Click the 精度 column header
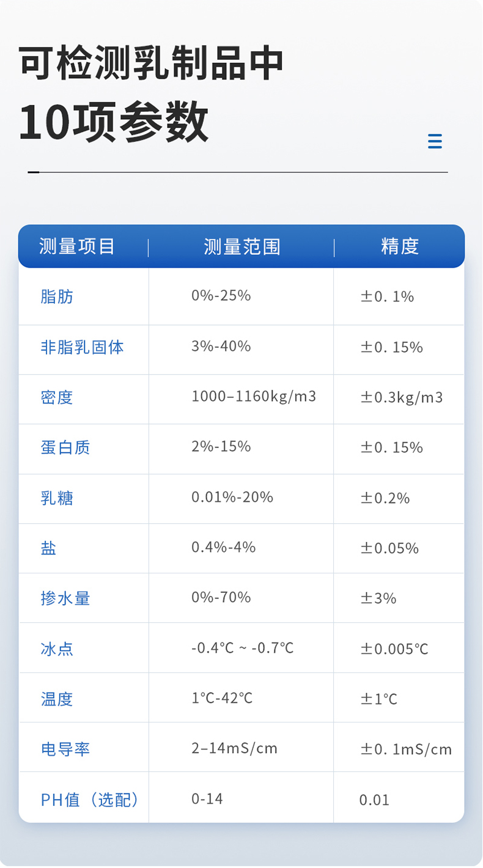Screen dimensions: 483x868 (400, 246)
